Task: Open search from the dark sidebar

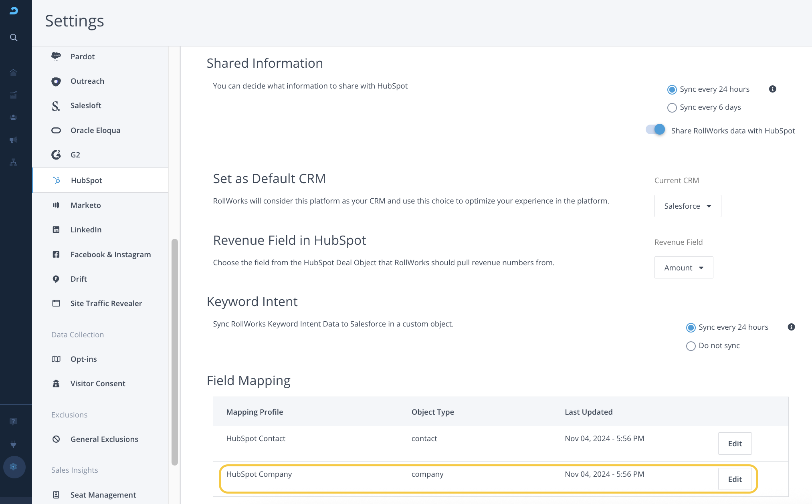Action: (x=14, y=38)
